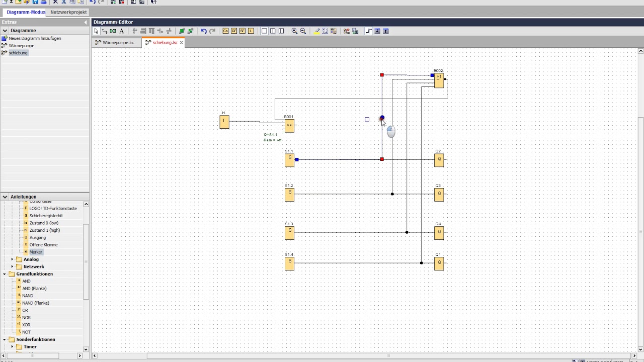644x362 pixels.
Task: Redo action in diagram editor toolbar
Action: point(212,31)
